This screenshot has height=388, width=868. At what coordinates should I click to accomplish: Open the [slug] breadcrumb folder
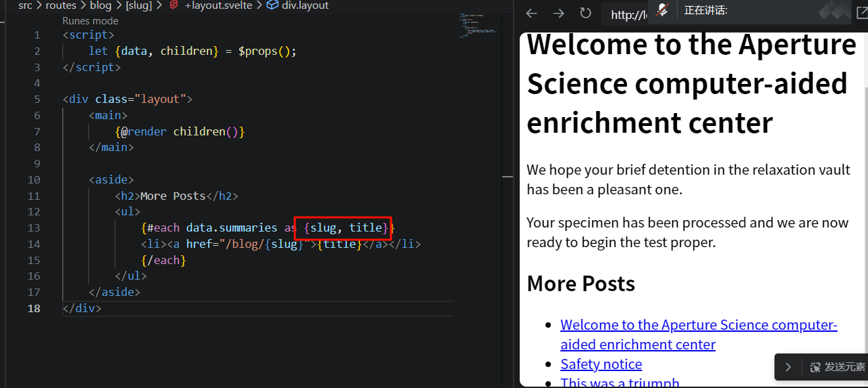pyautogui.click(x=138, y=5)
